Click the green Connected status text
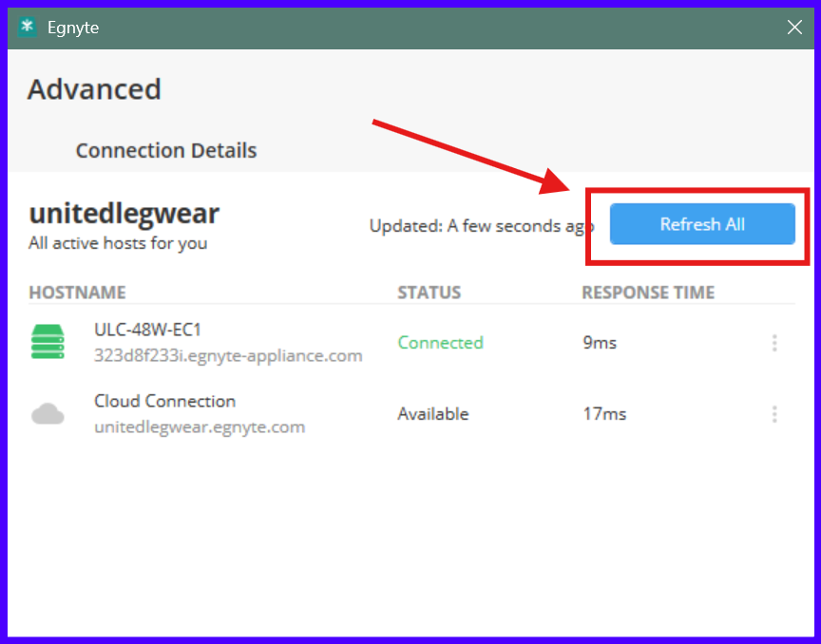Viewport: 821px width, 644px height. tap(440, 342)
